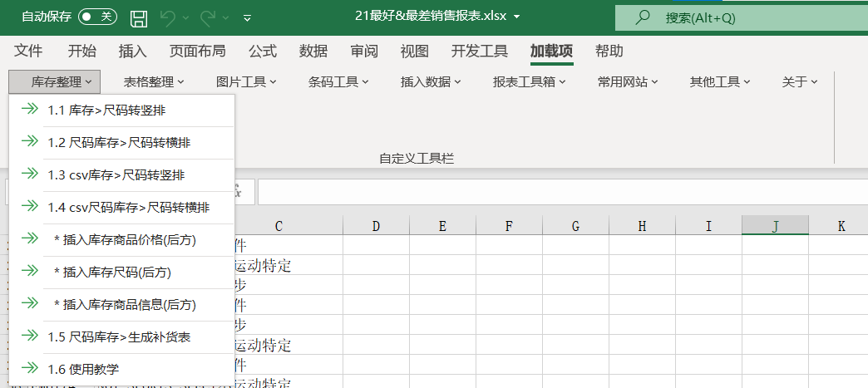Switch to the 页面布局 tab

(x=197, y=52)
